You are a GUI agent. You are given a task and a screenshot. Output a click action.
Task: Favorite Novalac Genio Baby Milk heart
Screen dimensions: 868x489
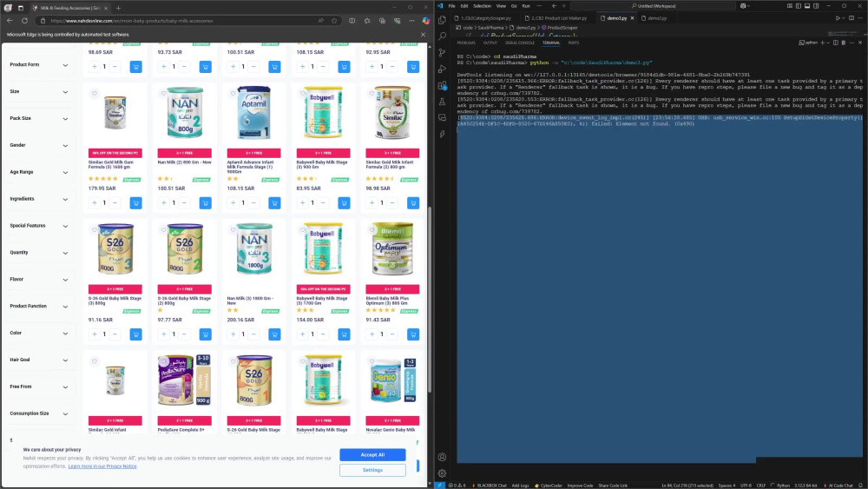click(372, 361)
